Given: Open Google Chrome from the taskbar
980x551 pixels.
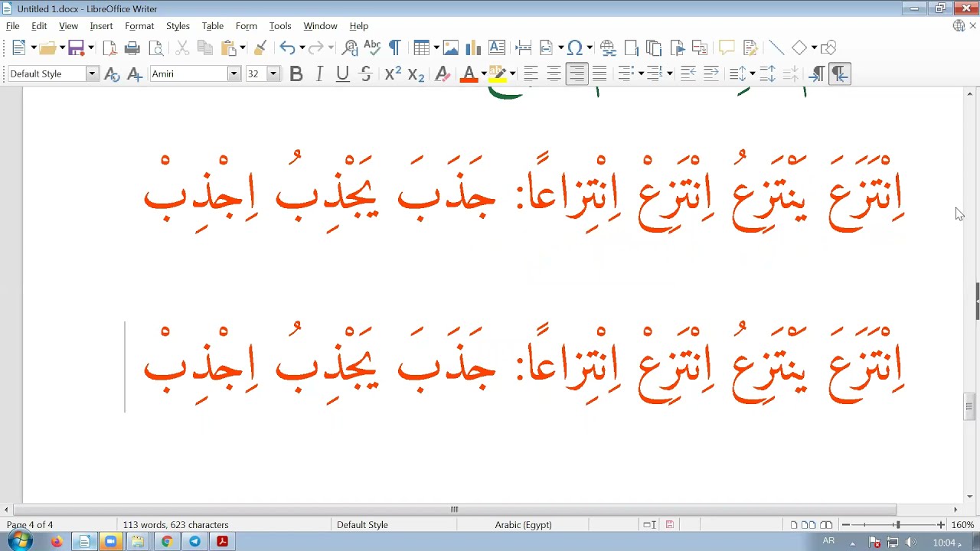Looking at the screenshot, I should (x=166, y=542).
